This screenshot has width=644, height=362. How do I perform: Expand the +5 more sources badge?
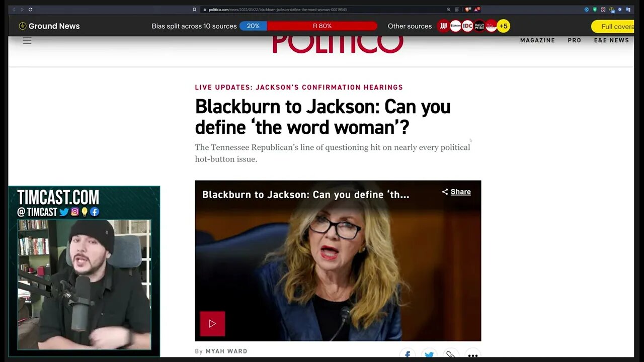click(x=504, y=26)
